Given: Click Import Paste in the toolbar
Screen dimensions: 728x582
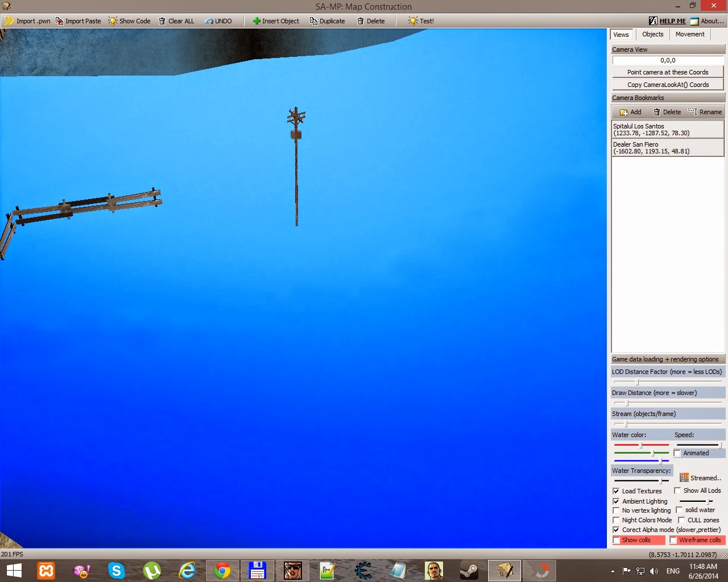Looking at the screenshot, I should (78, 21).
